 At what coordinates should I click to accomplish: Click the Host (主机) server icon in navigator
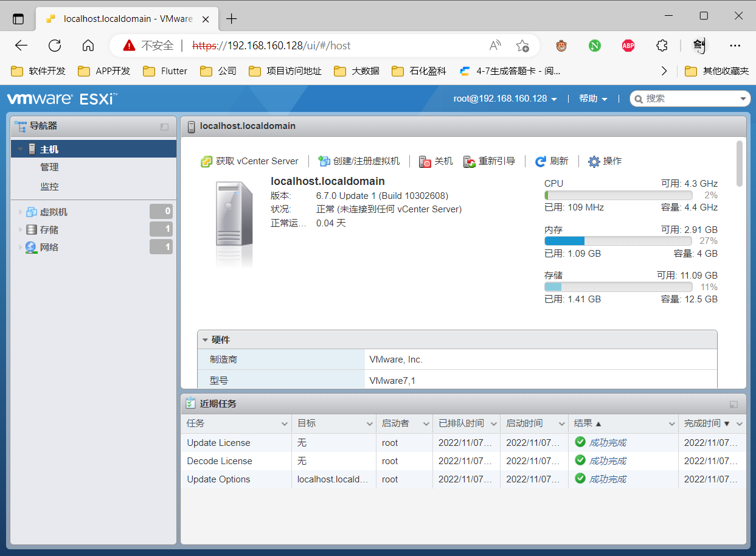click(x=32, y=149)
